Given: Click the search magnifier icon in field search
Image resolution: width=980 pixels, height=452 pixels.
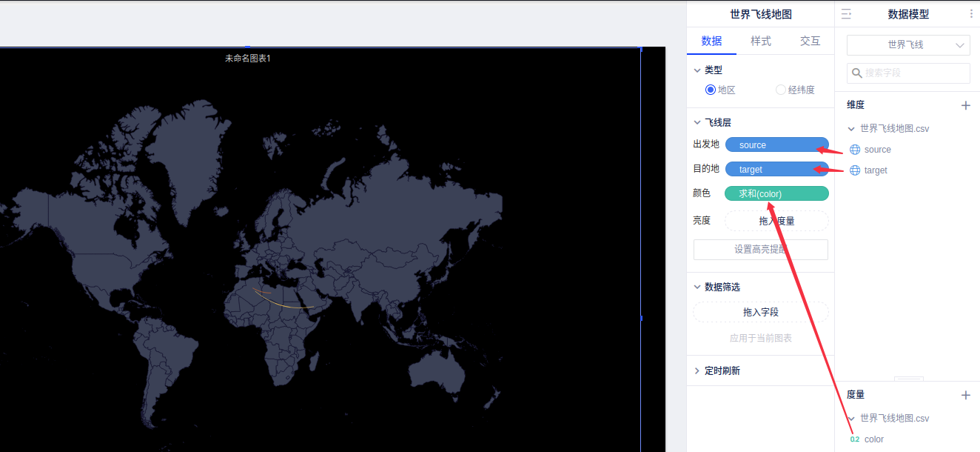Looking at the screenshot, I should coord(857,73).
